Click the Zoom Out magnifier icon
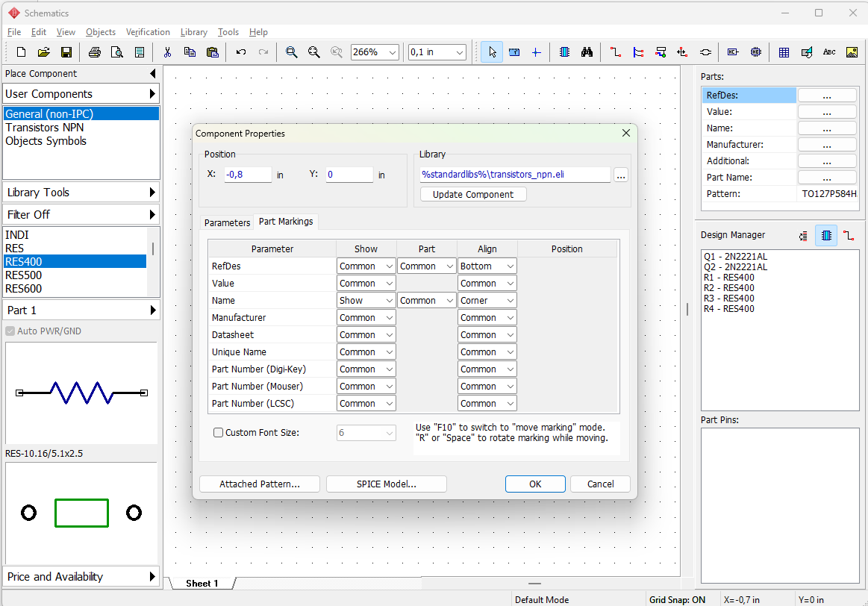Screen dimensions: 868x606 pos(314,52)
